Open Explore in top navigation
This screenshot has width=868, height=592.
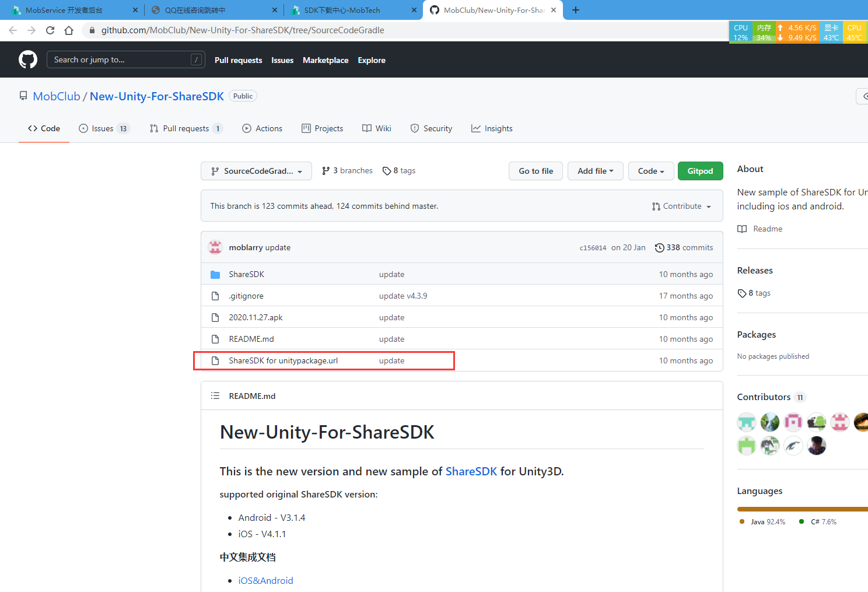(x=372, y=60)
